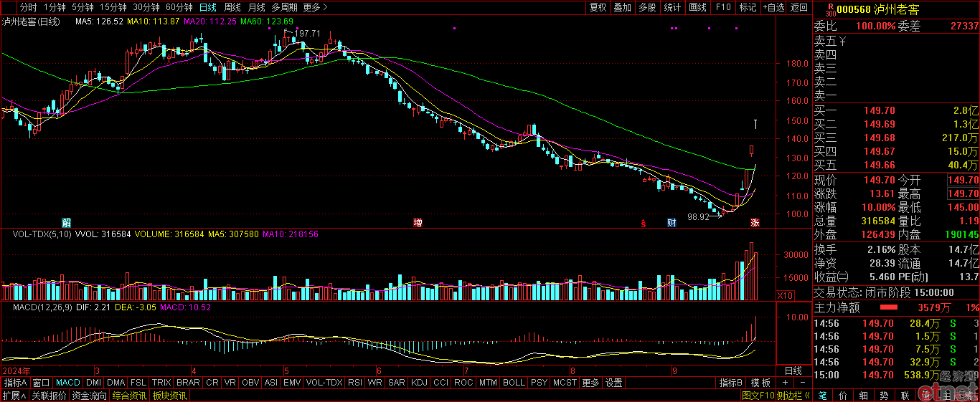Image resolution: width=980 pixels, height=402 pixels.
Task: Select the 联 linked tab in the sidebar
Action: [905, 395]
